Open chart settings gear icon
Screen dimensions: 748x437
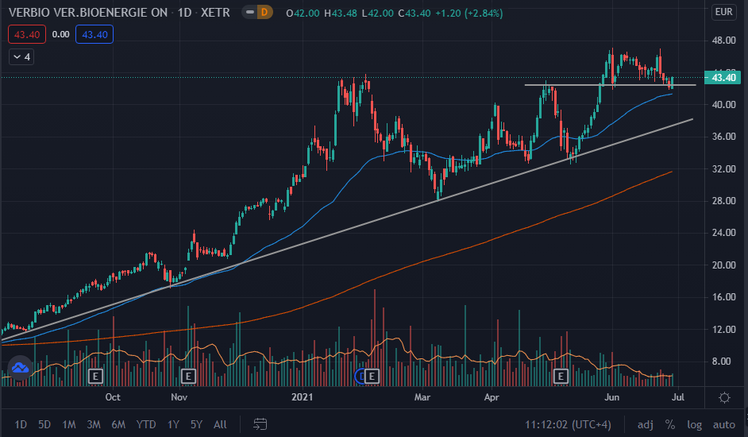724,397
